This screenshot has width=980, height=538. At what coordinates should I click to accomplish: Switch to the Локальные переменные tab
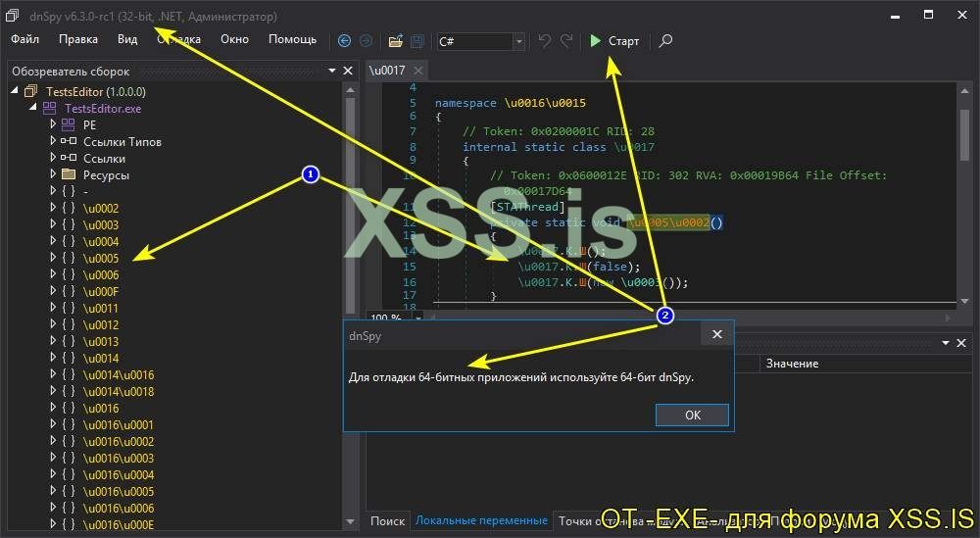481,520
